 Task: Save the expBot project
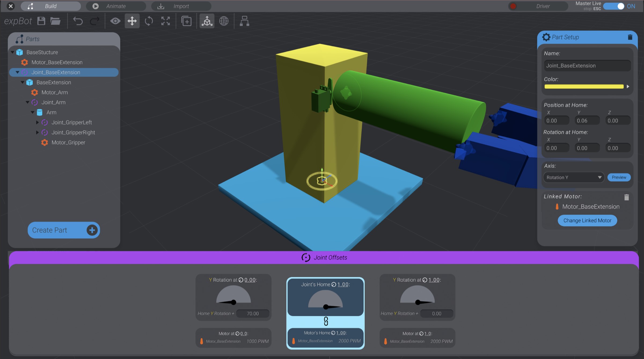(x=41, y=21)
